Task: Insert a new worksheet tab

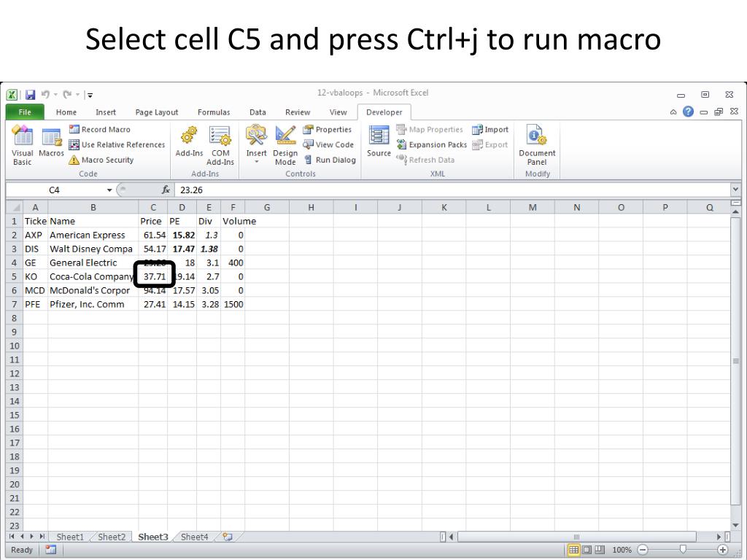Action: coord(228,537)
